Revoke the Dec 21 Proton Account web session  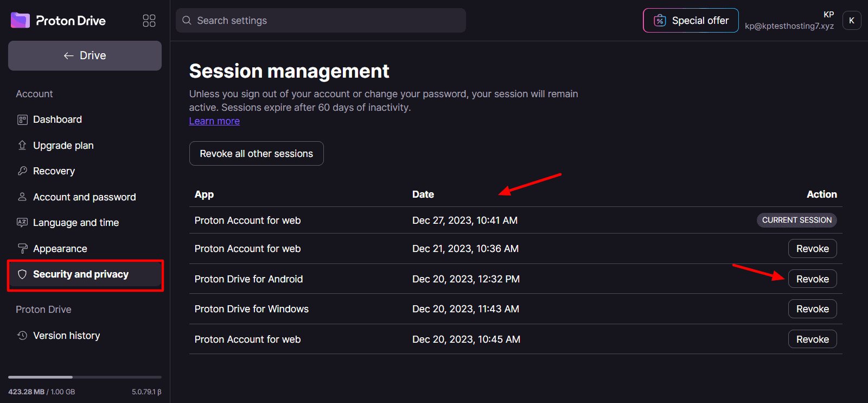[812, 249]
